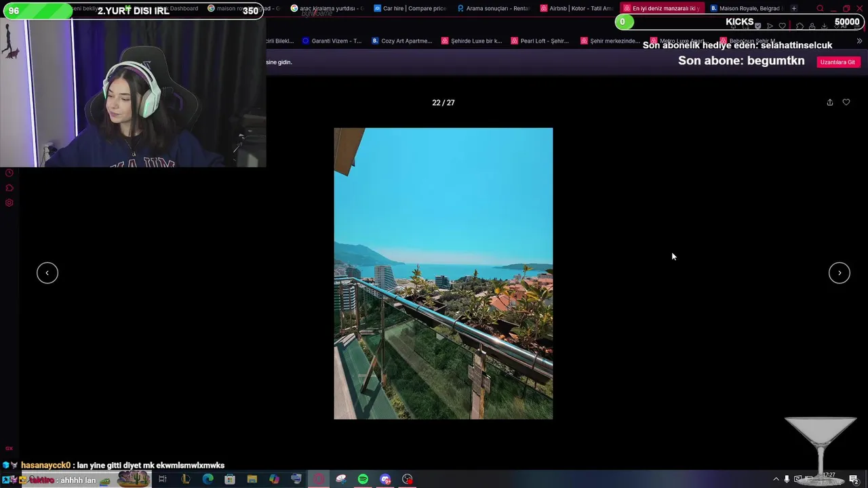Open Spotify from the taskbar
This screenshot has height=488, width=868.
tap(363, 479)
